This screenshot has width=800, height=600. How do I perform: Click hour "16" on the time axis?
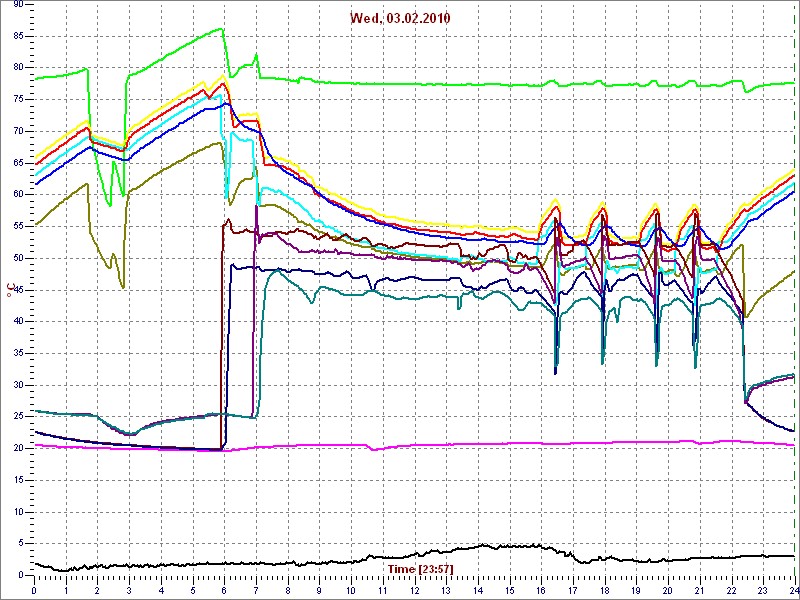[x=541, y=590]
